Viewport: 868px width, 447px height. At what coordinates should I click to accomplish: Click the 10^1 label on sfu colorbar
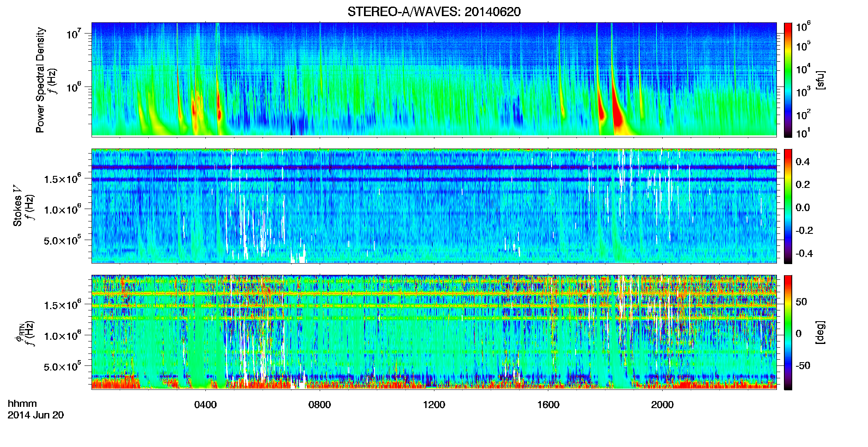pos(803,133)
